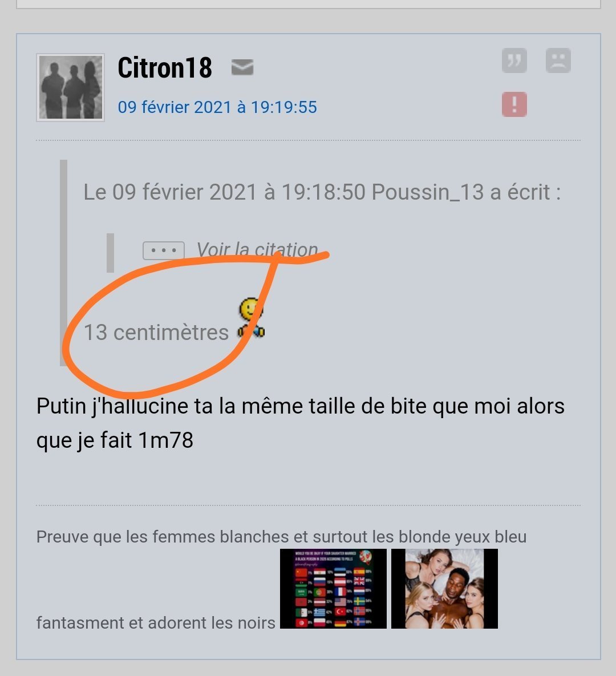Click the quoted timestamp 19:18:50
This screenshot has width=616, height=676.
pyautogui.click(x=323, y=192)
